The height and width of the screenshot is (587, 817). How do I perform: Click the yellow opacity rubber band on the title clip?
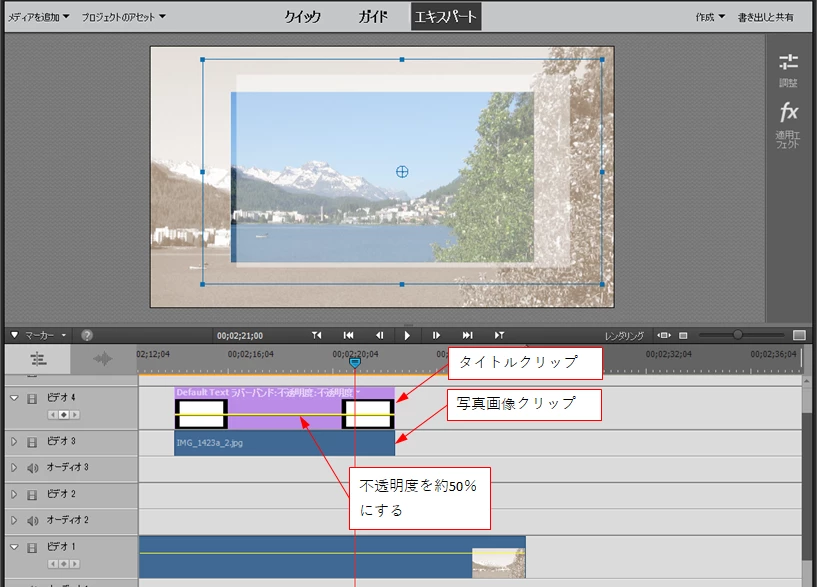pyautogui.click(x=284, y=415)
